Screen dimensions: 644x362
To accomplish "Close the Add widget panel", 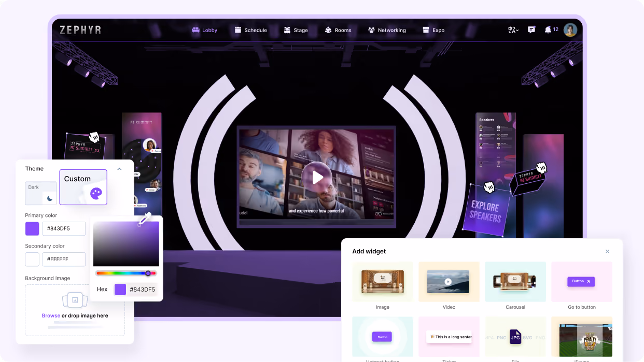I will [608, 251].
